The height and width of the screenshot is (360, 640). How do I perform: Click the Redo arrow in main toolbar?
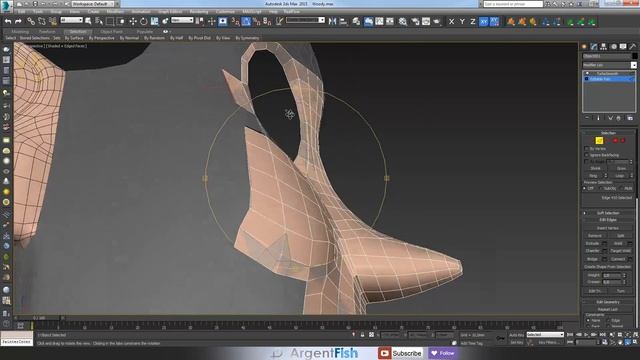pos(18,21)
